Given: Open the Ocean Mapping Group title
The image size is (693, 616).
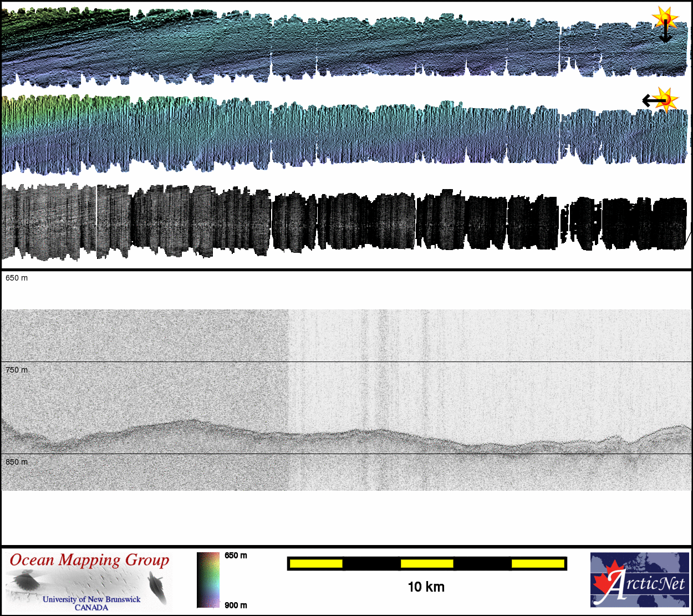Looking at the screenshot, I should point(89,560).
